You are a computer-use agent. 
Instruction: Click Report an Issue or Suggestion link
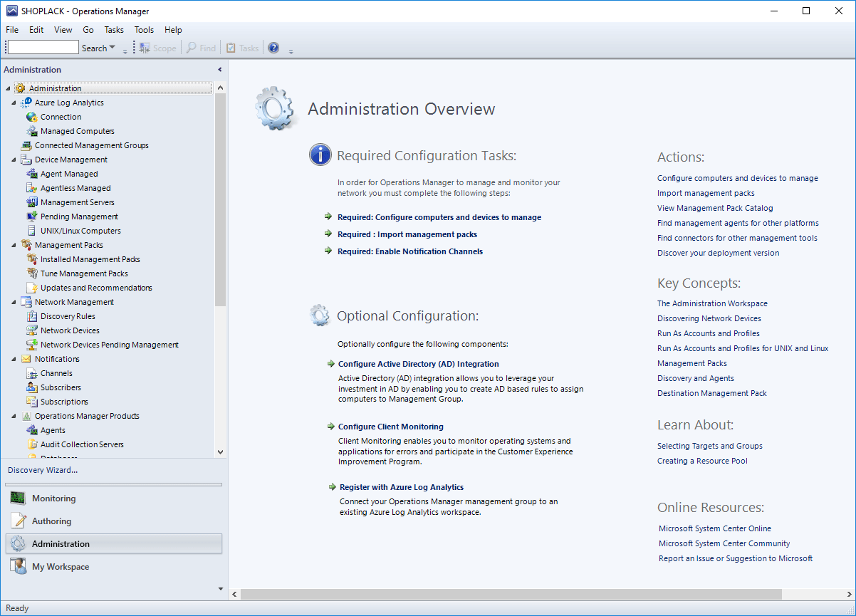(x=736, y=558)
